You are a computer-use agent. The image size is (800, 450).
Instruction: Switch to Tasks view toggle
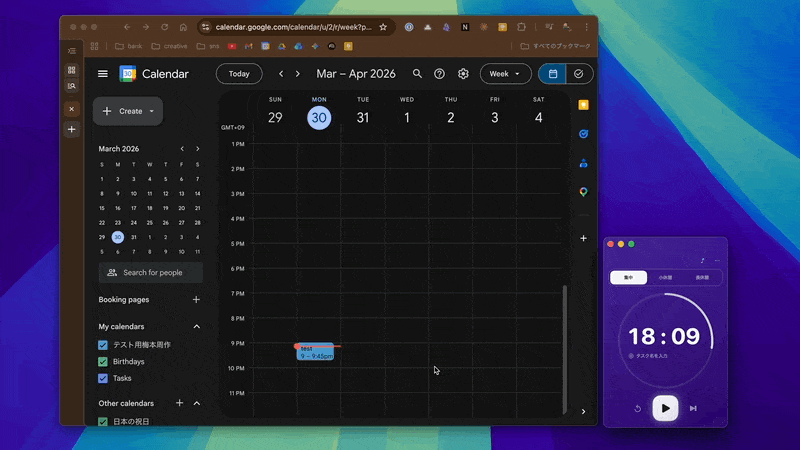pos(579,74)
